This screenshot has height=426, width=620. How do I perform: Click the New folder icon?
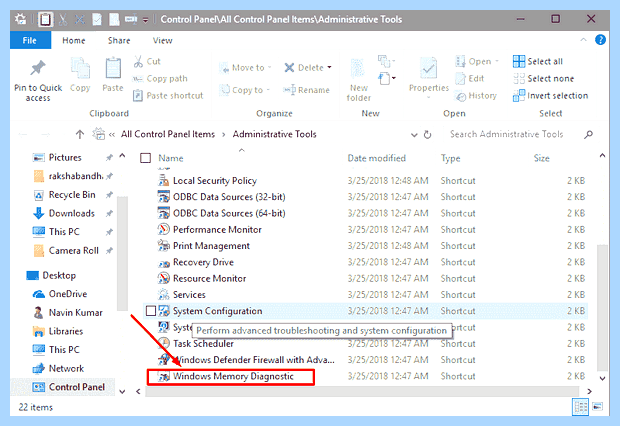tap(358, 68)
